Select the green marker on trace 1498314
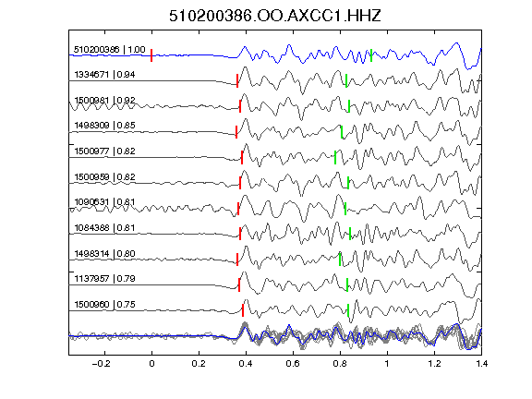532x399 pixels. 340,260
